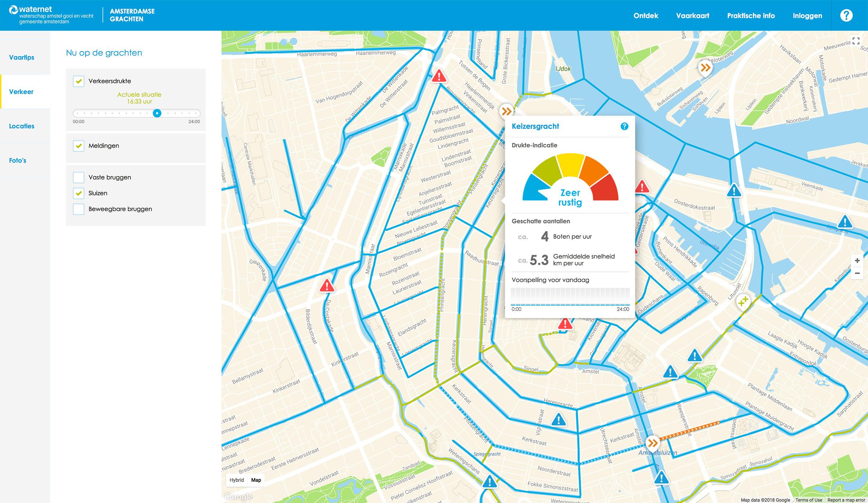Viewport: 868px width, 503px height.
Task: Click blue warning marker near Oosterdoksstraat
Action: pyautogui.click(x=734, y=191)
